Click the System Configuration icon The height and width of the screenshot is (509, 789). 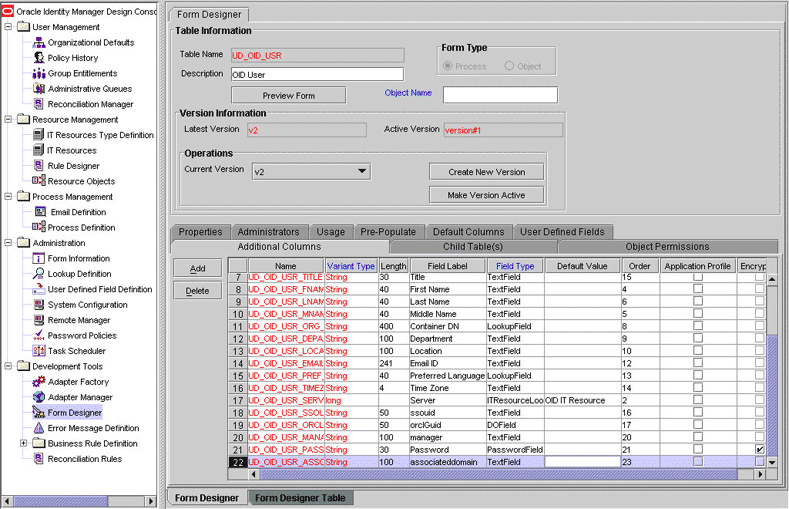click(x=39, y=305)
